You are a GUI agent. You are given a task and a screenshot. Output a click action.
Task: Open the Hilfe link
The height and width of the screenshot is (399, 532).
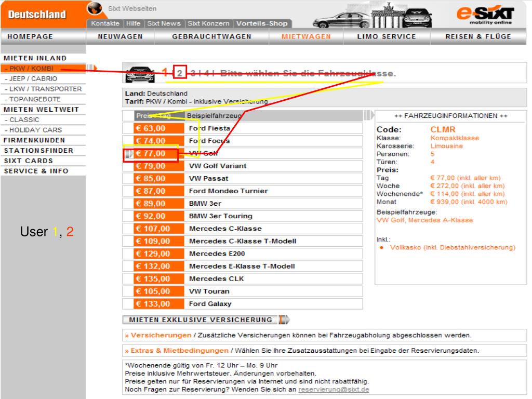click(134, 23)
